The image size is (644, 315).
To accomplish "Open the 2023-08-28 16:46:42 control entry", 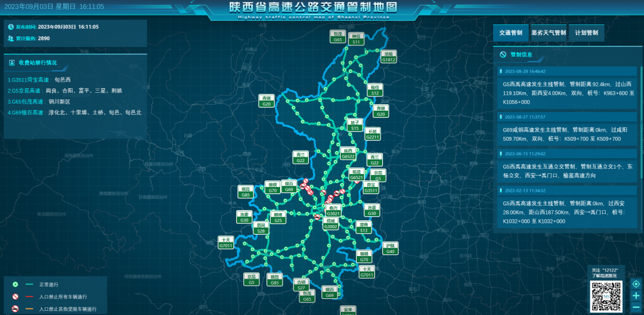I will pyautogui.click(x=568, y=88).
